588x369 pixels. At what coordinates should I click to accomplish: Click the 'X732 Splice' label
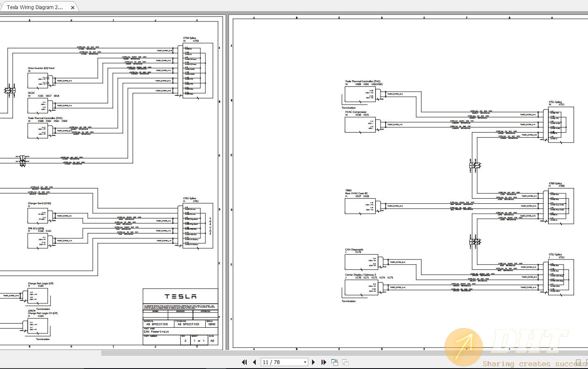click(x=555, y=255)
